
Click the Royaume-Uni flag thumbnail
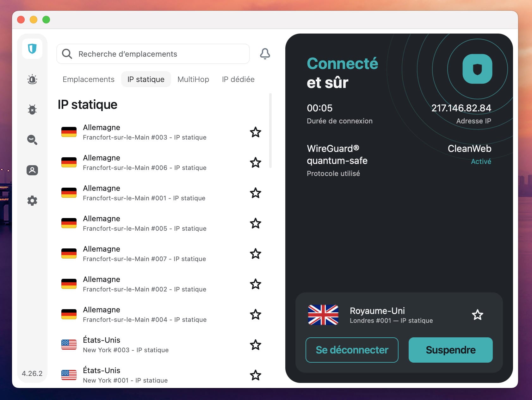point(323,315)
